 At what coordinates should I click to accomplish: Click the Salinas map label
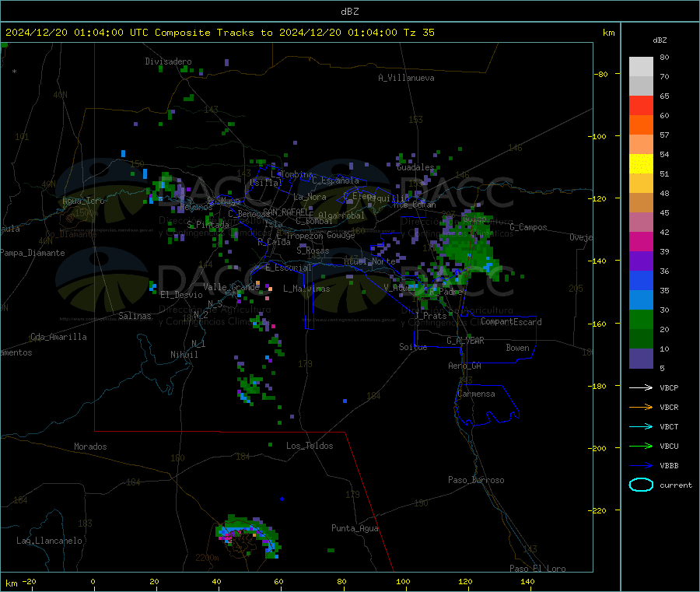[135, 316]
